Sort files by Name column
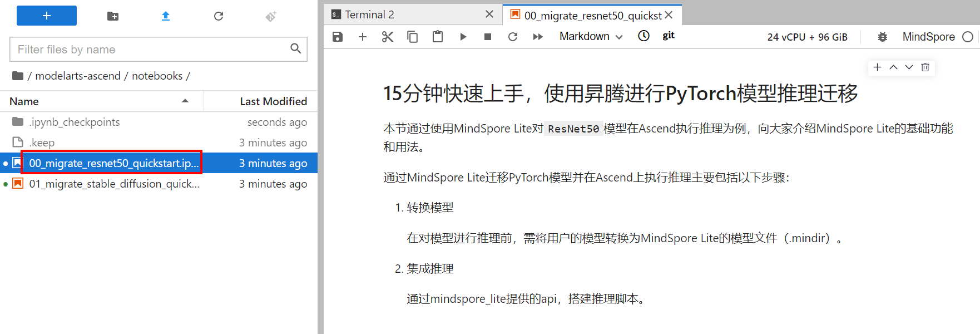Viewport: 980px width, 334px height. coord(102,101)
